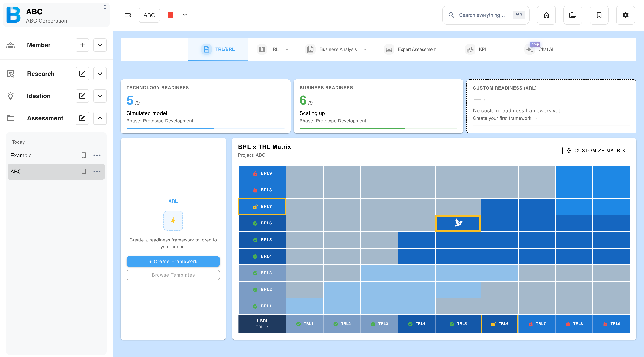
Task: Select locked BRL8 row header
Action: point(262,190)
